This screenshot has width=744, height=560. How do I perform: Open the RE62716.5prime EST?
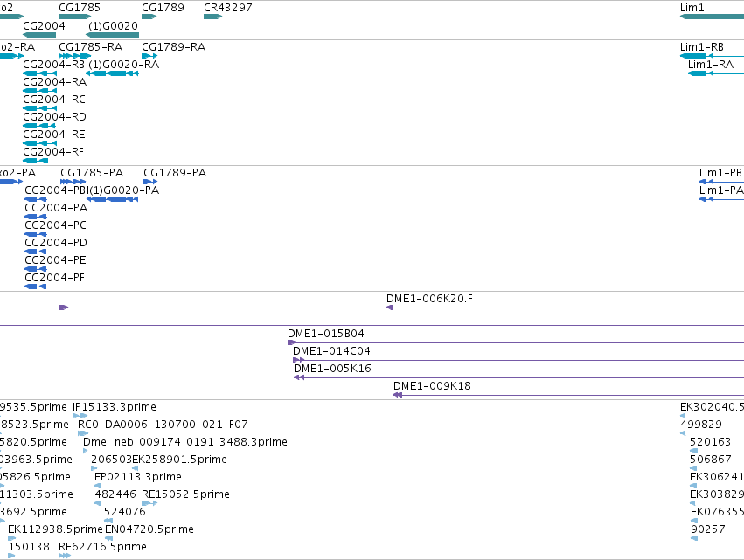65,557
